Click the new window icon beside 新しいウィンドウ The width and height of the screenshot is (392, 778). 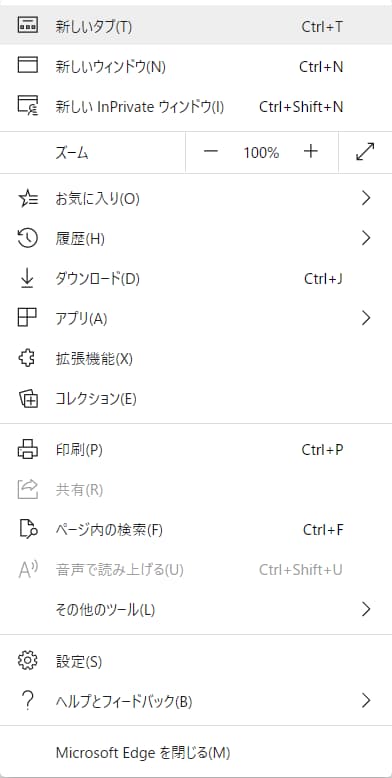[27, 65]
